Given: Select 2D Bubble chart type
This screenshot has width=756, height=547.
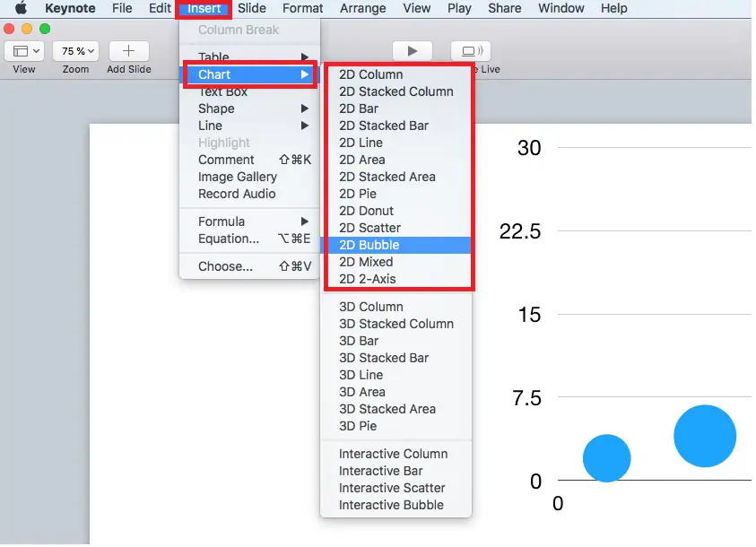Looking at the screenshot, I should [x=369, y=245].
